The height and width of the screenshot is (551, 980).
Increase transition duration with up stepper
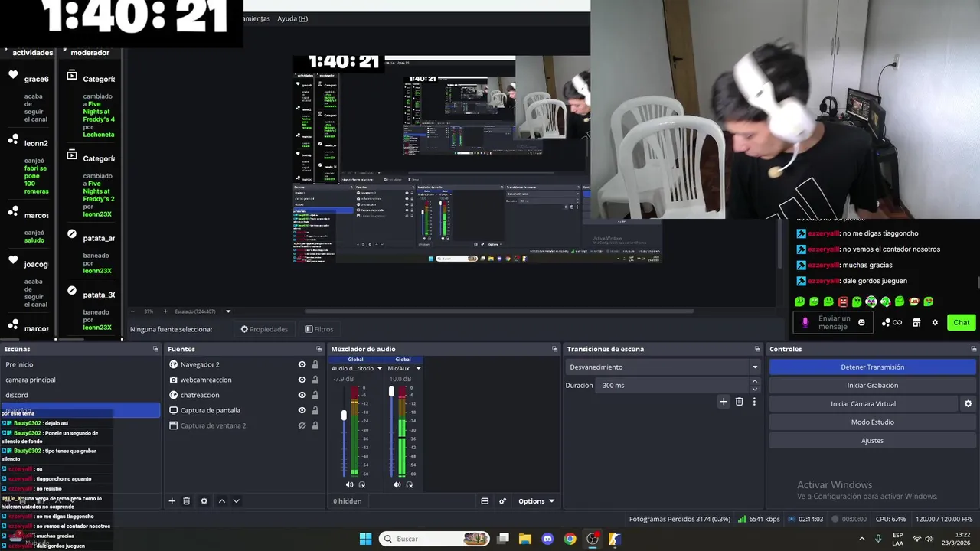pos(755,381)
